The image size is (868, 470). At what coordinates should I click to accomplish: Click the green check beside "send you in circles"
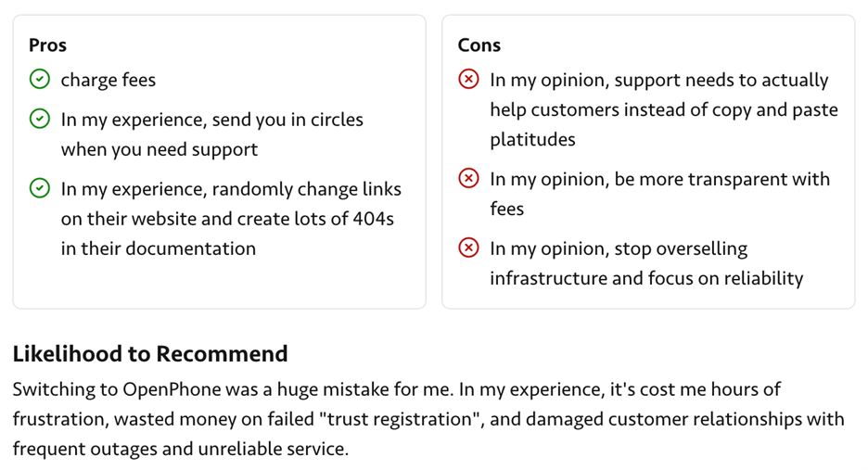(x=39, y=120)
